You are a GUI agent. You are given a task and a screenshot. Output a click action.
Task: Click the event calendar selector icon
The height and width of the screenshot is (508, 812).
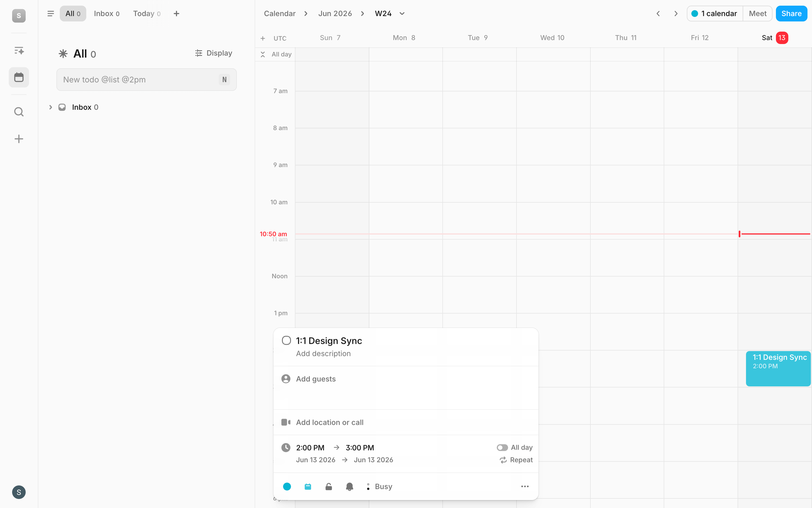click(x=308, y=487)
